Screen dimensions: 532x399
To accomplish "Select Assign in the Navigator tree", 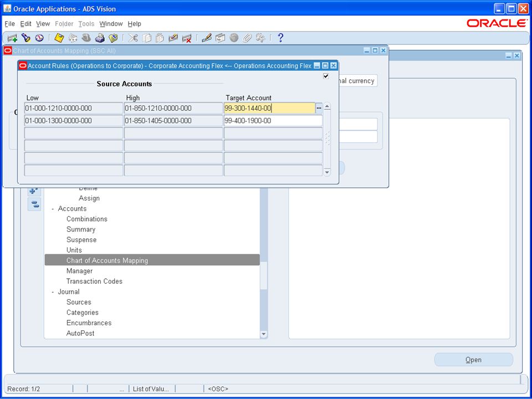I will point(89,198).
